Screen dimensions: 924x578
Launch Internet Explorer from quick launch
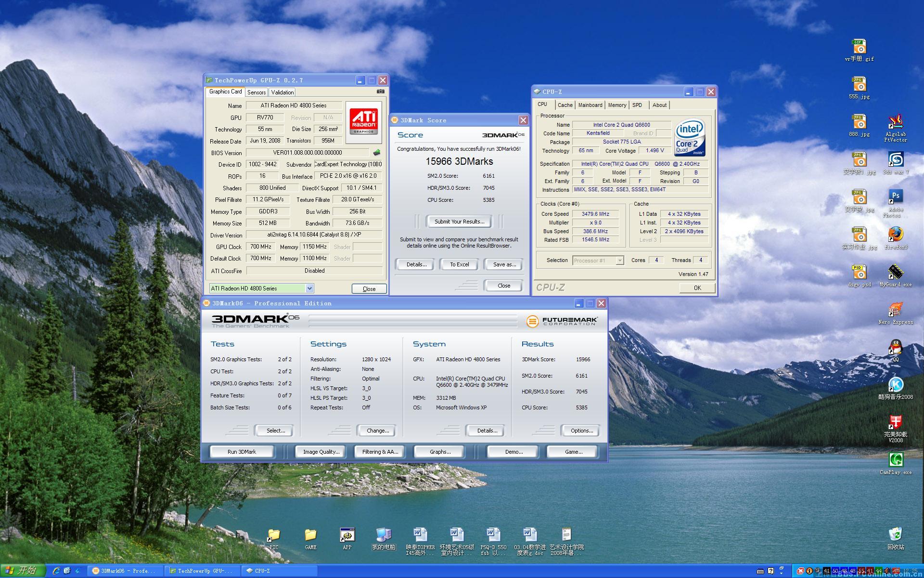pyautogui.click(x=56, y=571)
